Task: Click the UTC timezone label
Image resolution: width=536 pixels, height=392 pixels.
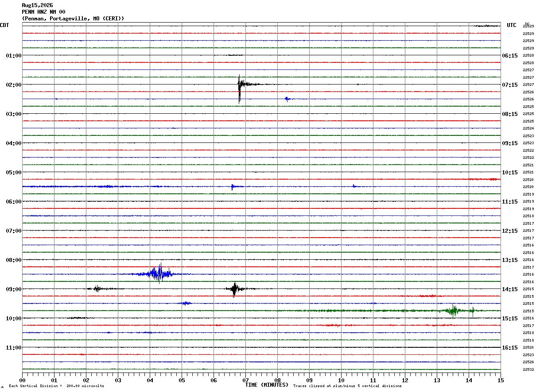Action: (x=512, y=25)
